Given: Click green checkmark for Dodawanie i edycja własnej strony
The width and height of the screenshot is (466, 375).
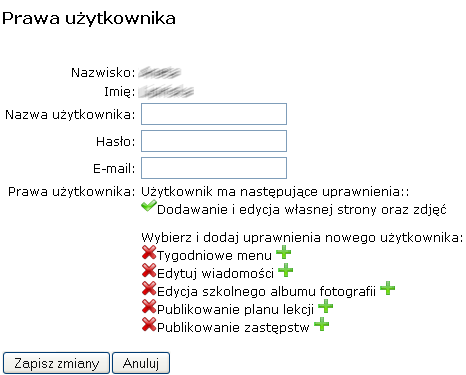Looking at the screenshot, I should tap(149, 206).
